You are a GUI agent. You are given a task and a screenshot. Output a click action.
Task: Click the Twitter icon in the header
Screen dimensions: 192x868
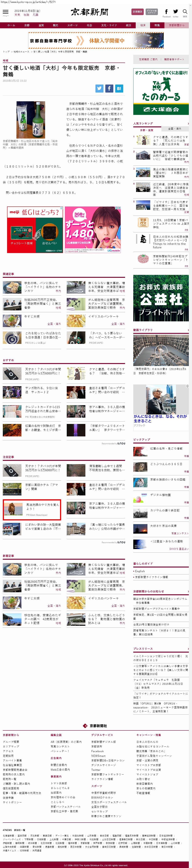[x=175, y=12]
